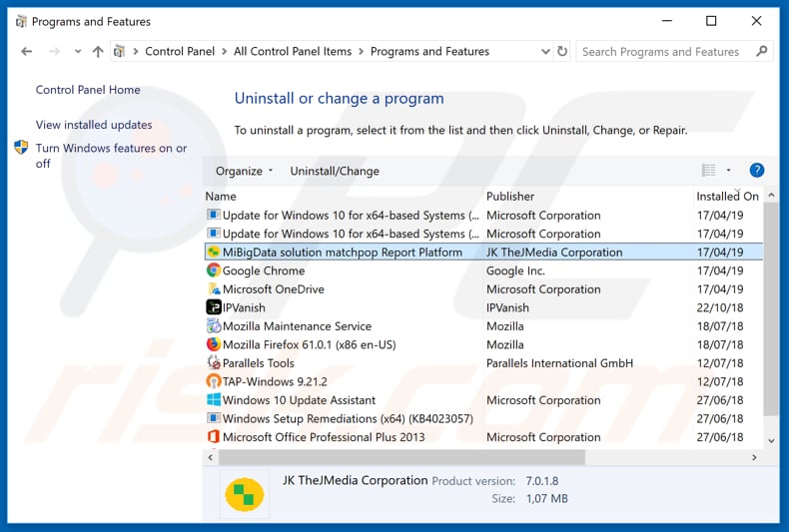This screenshot has height=532, width=789.
Task: Expand the address bar history dropdown
Action: pyautogui.click(x=545, y=51)
